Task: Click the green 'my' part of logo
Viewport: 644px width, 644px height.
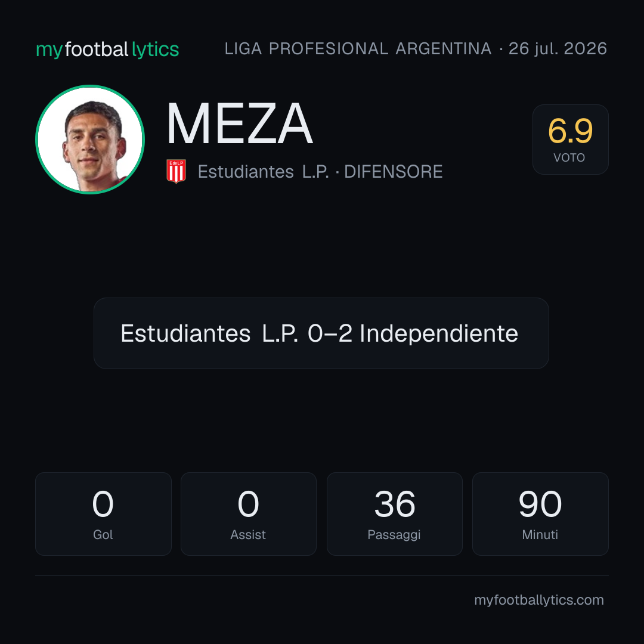Action: pyautogui.click(x=49, y=50)
